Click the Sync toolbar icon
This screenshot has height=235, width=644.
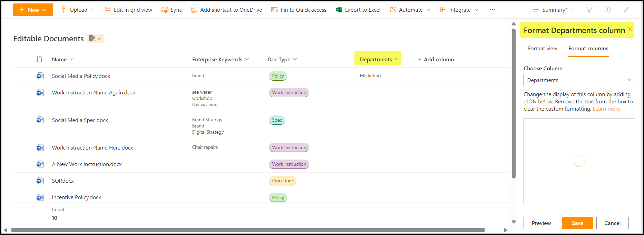(x=165, y=10)
